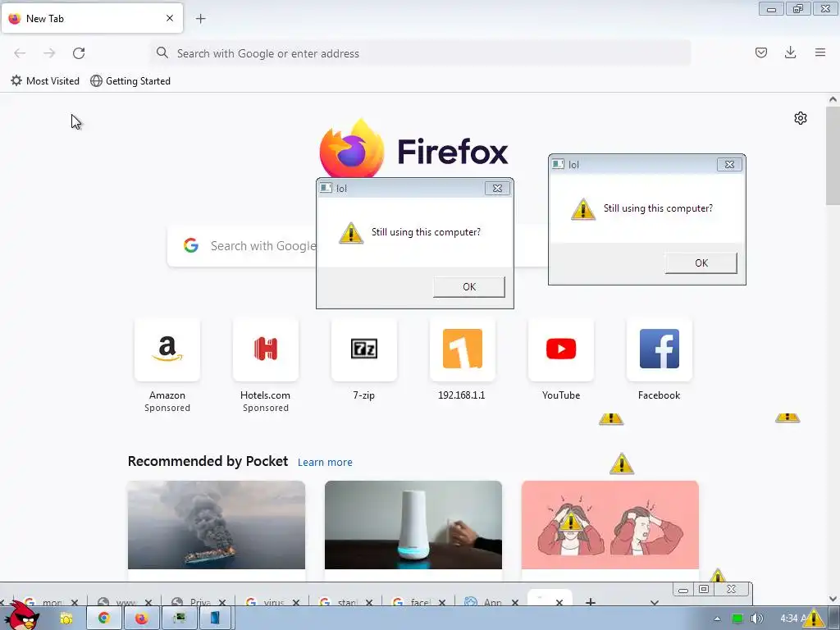
Task: Open the burning ship Pocket story thumbnail
Action: (217, 525)
